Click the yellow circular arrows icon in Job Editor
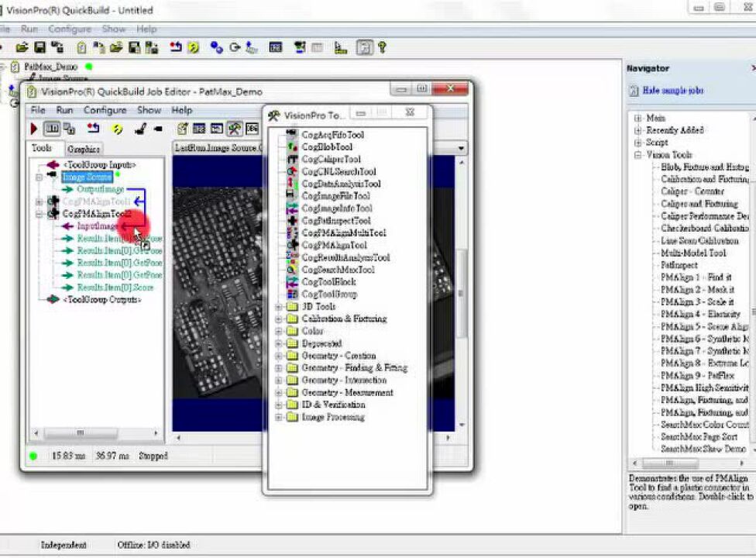756x558 pixels. click(117, 129)
